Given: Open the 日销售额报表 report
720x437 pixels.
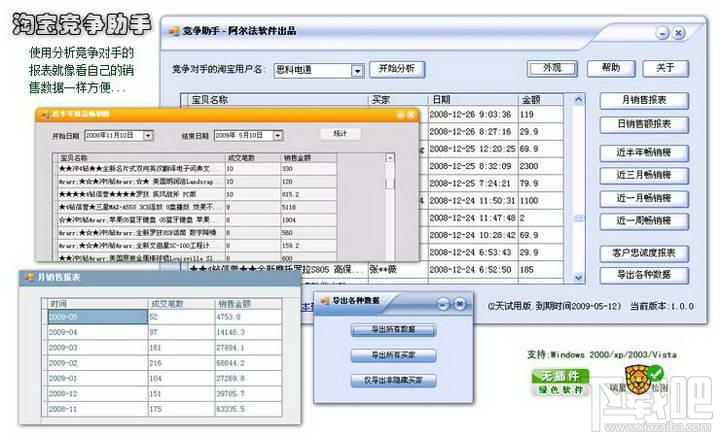Looking at the screenshot, I should tap(644, 124).
